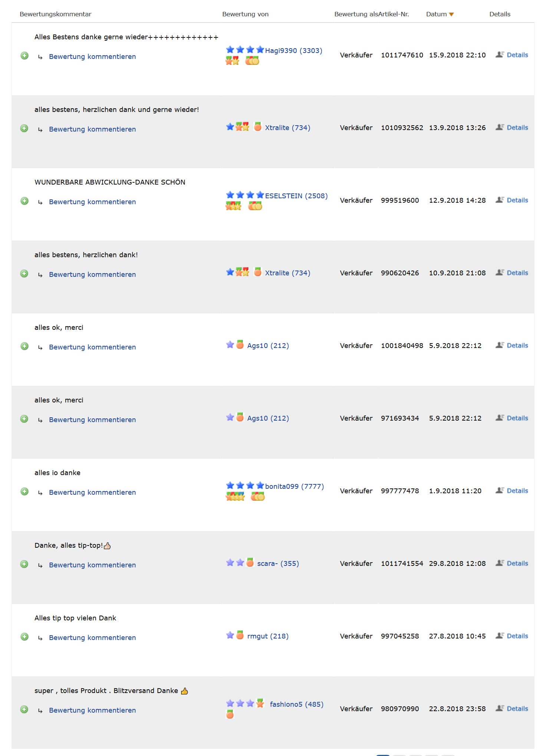This screenshot has width=543, height=756.
Task: Click 'Bewertung kommentieren' under 'alles ok, merci' first entry
Action: pos(92,347)
